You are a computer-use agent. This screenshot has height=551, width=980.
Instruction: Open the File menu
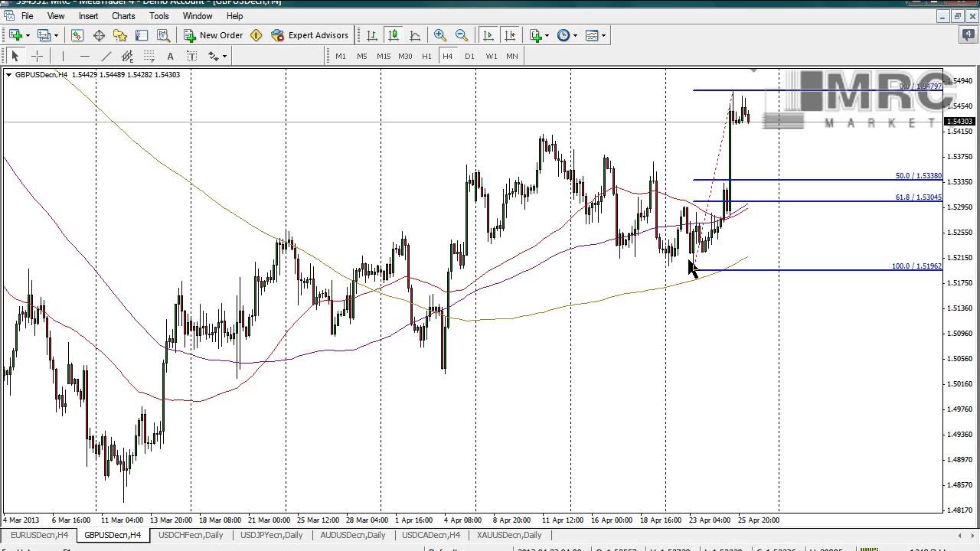pyautogui.click(x=27, y=15)
